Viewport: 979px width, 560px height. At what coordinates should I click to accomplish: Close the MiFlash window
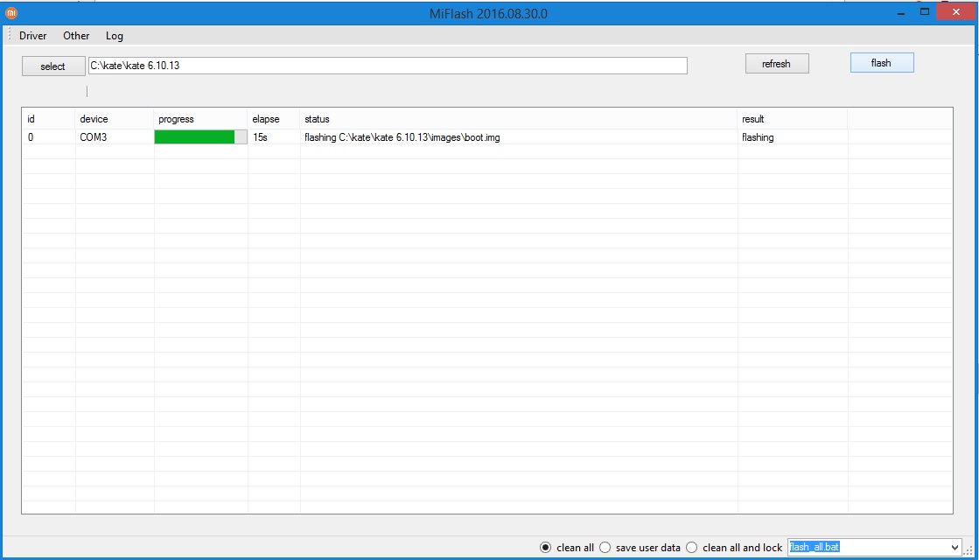tap(956, 12)
